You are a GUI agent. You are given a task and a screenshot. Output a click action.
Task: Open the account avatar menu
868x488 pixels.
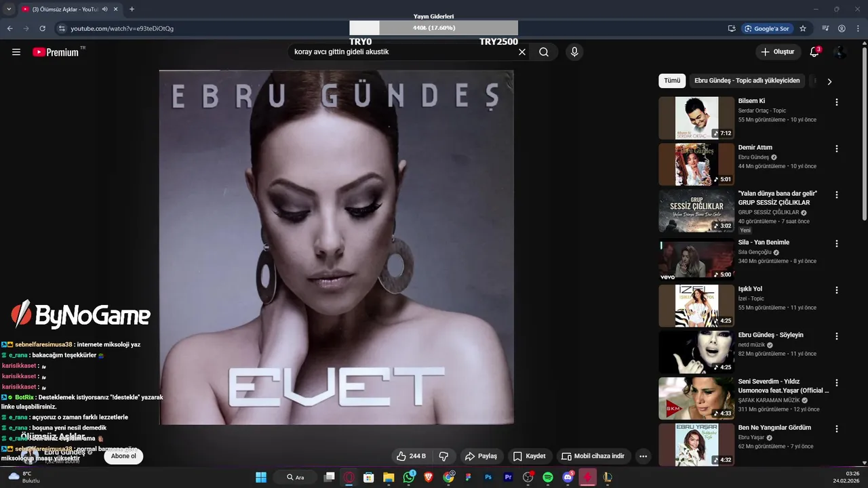point(840,52)
